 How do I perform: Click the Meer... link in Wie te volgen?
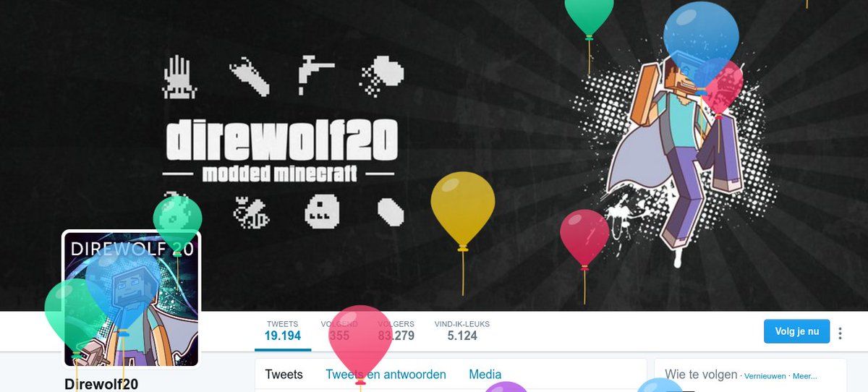pyautogui.click(x=805, y=376)
